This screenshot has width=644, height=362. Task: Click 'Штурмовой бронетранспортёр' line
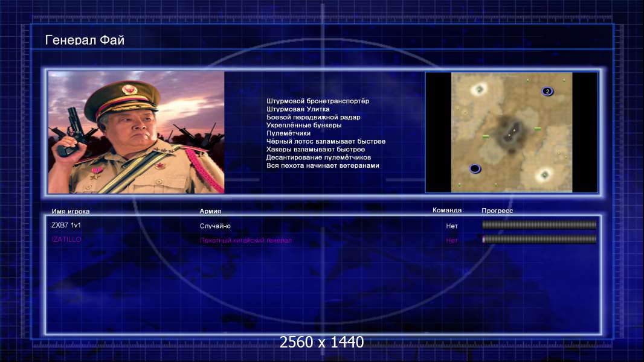[x=318, y=101]
